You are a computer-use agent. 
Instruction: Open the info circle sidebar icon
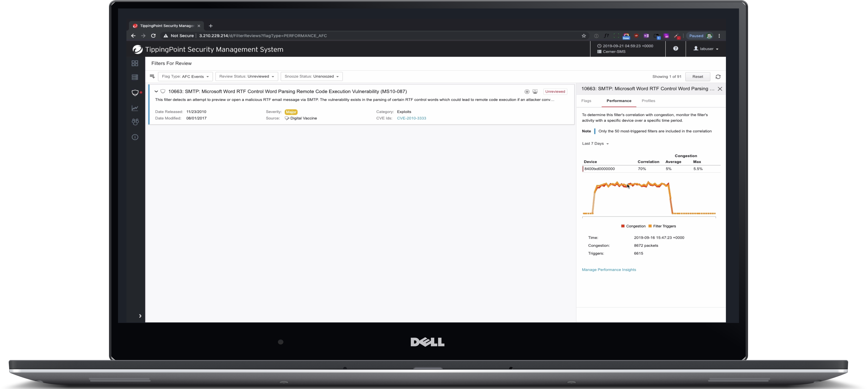pos(135,137)
